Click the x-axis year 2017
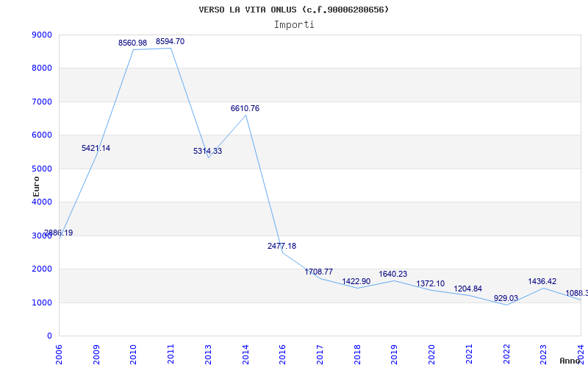The image size is (588, 368). (x=320, y=355)
